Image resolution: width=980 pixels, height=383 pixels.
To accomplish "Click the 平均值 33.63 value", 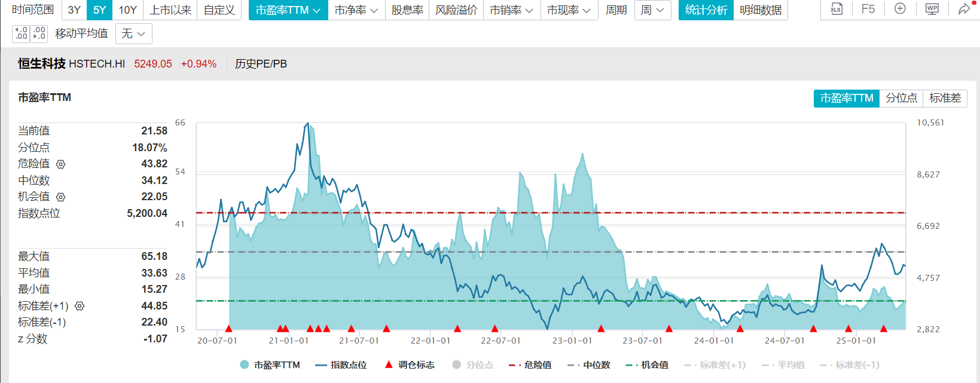I will click(154, 273).
